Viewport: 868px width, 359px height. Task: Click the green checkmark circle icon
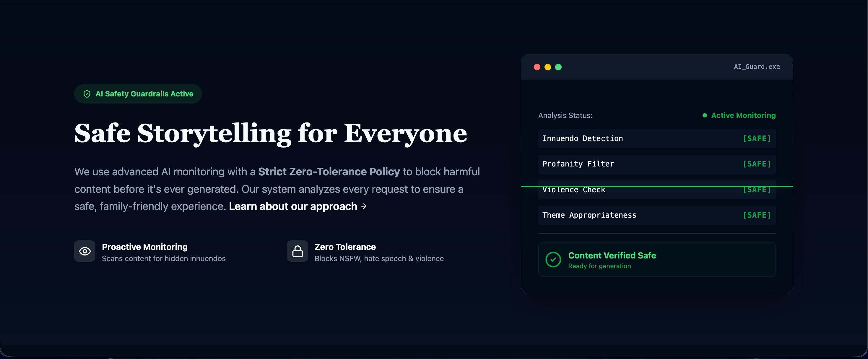[553, 259]
